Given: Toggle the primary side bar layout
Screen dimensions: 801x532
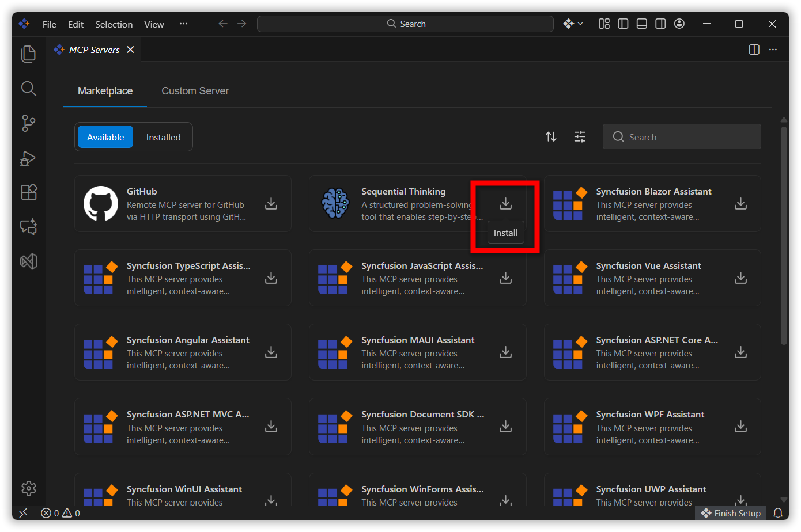Looking at the screenshot, I should (623, 24).
